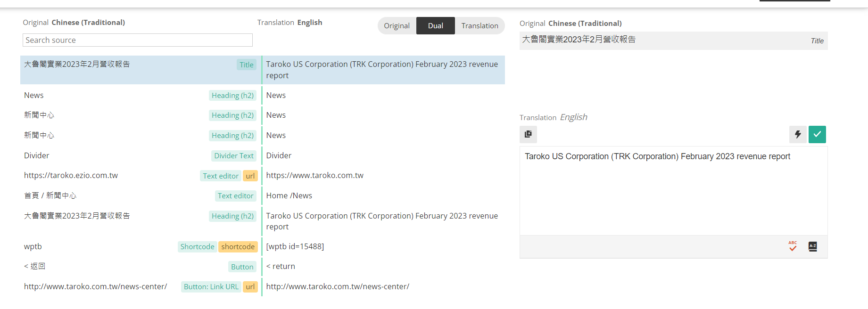Click the Button: Link URL tag
Screen dimensions: 868x309
[x=211, y=287]
